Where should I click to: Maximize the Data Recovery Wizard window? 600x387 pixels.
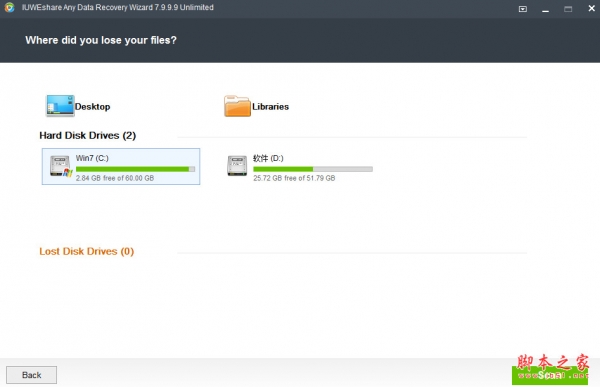pyautogui.click(x=568, y=9)
